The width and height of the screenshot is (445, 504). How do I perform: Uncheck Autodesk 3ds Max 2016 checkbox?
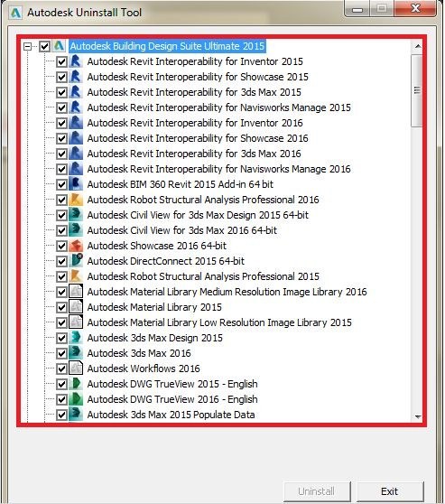pos(61,353)
